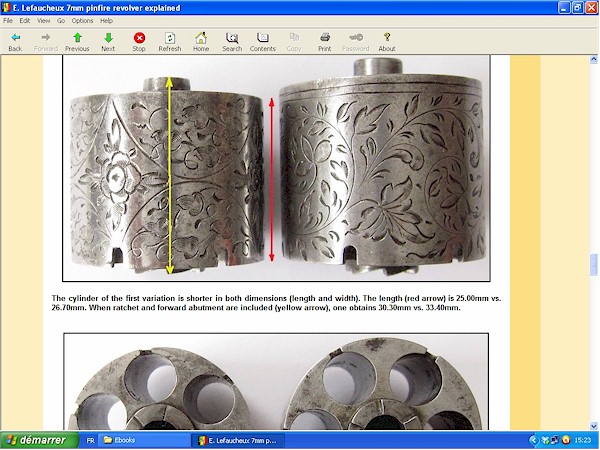600x450 pixels.
Task: Refresh the page via Refresh icon
Action: [x=170, y=38]
